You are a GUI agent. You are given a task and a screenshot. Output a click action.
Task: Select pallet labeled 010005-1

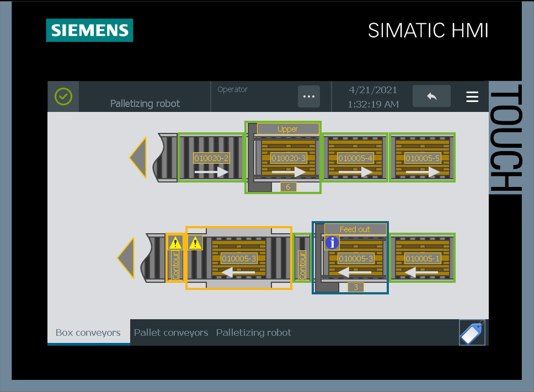423,259
